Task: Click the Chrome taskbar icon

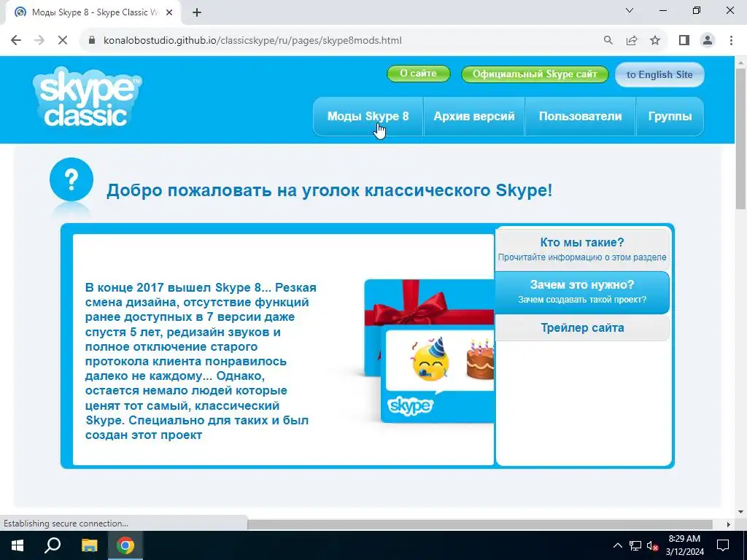Action: [x=125, y=545]
